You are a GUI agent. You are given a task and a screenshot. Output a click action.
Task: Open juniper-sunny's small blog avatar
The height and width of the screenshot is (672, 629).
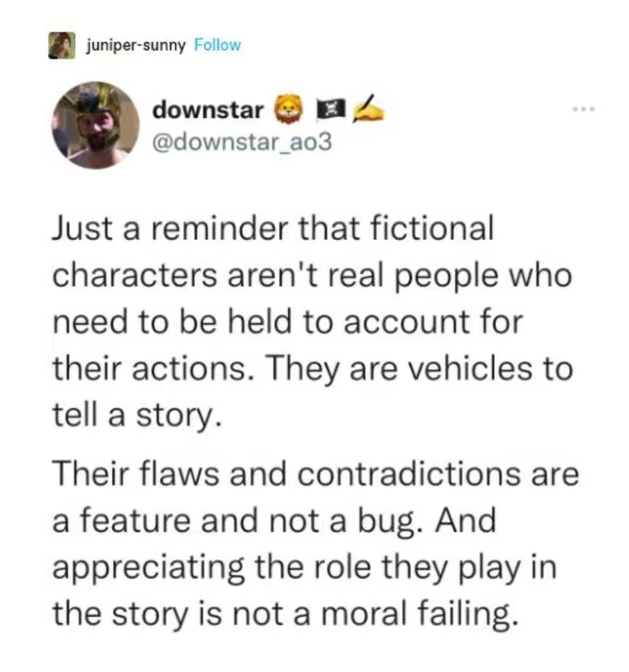pyautogui.click(x=61, y=45)
